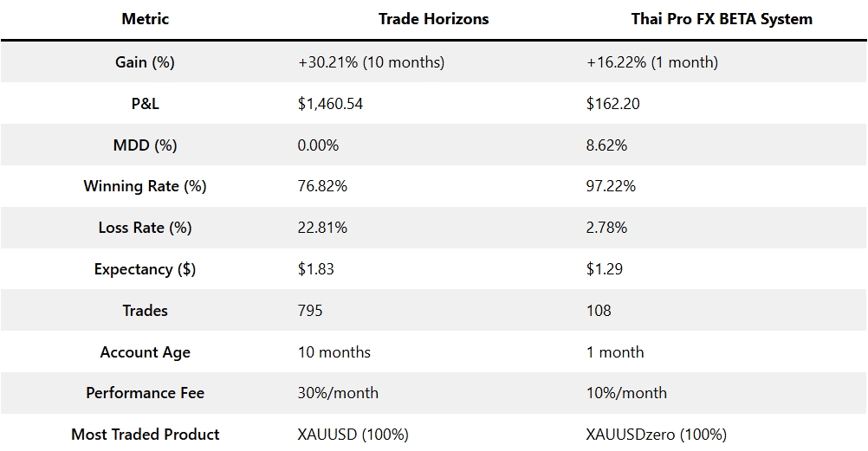Select the Winning Rate (%) row label

point(146,186)
